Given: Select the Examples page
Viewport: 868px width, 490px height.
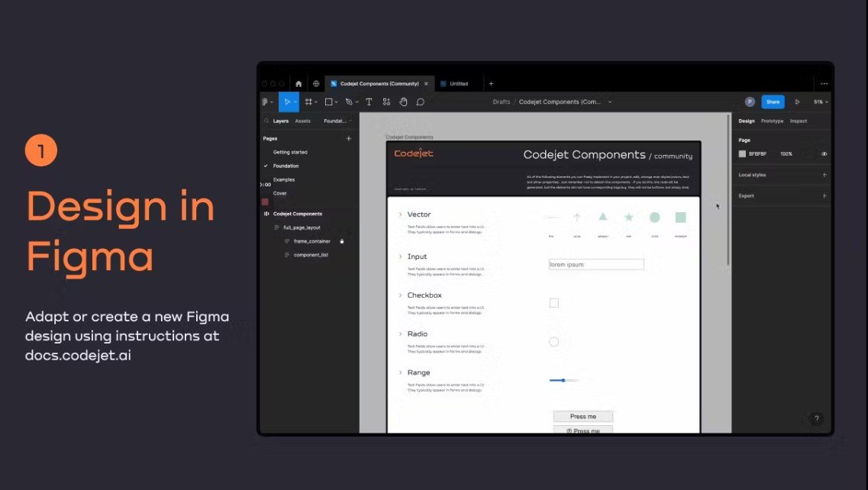Looking at the screenshot, I should click(x=284, y=180).
